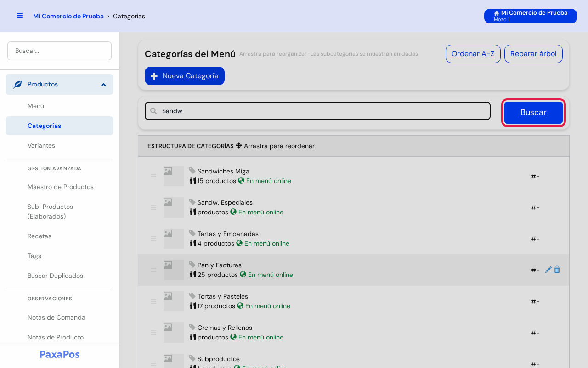Sort categories with Ordenar A-Z

click(473, 54)
